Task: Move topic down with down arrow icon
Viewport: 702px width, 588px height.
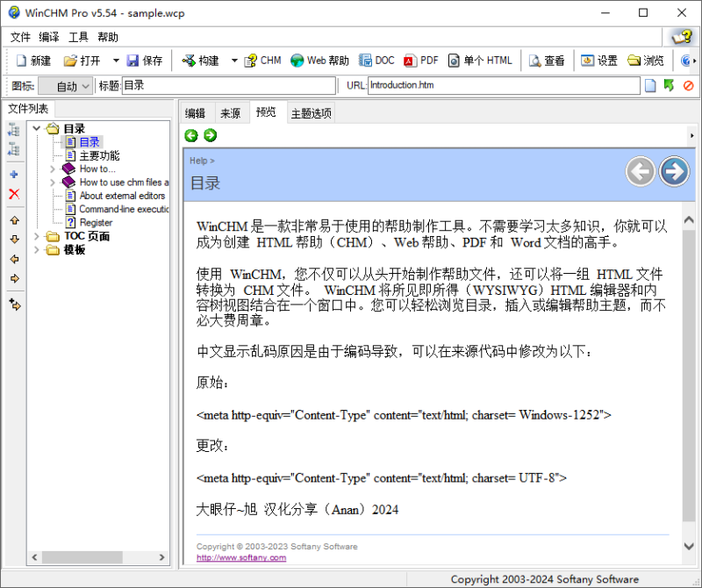Action: (x=14, y=239)
